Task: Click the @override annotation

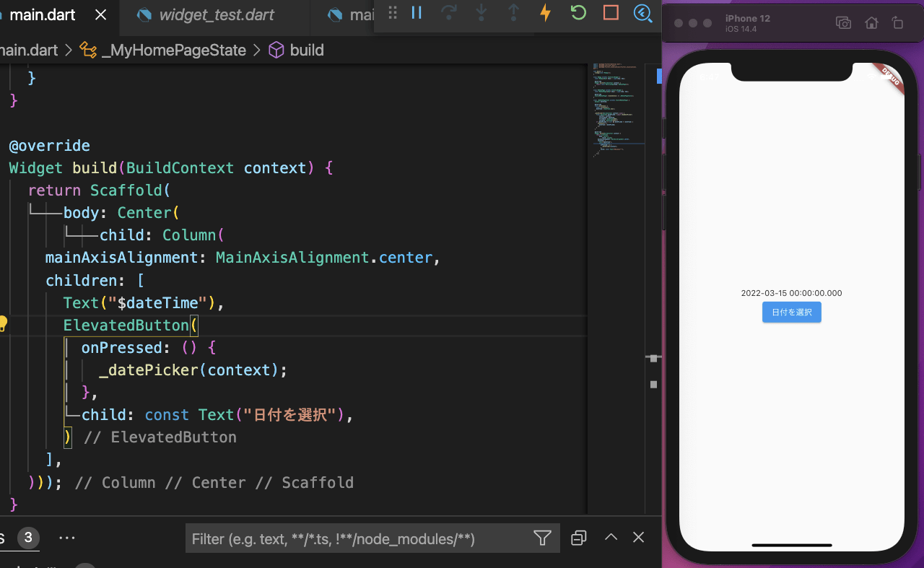Action: tap(50, 145)
